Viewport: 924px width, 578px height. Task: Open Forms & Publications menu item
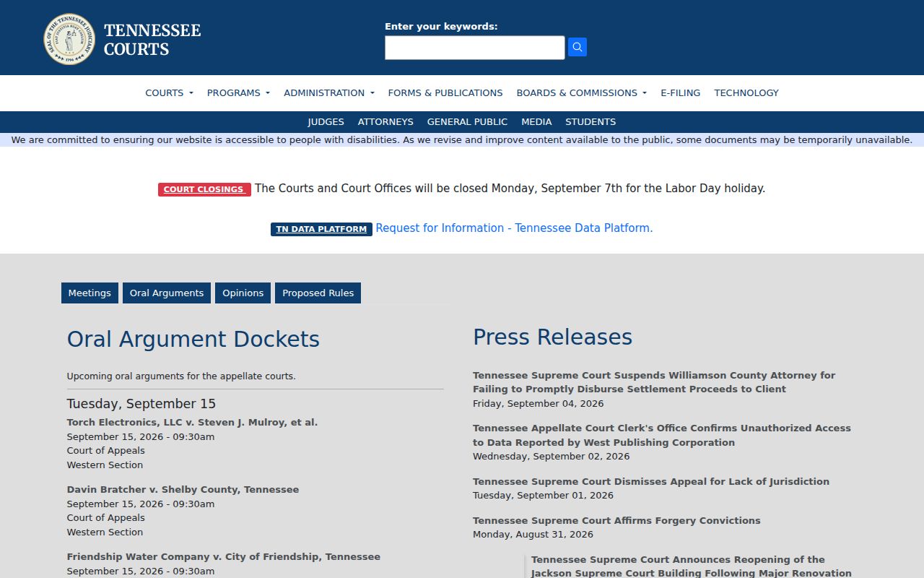tap(445, 92)
